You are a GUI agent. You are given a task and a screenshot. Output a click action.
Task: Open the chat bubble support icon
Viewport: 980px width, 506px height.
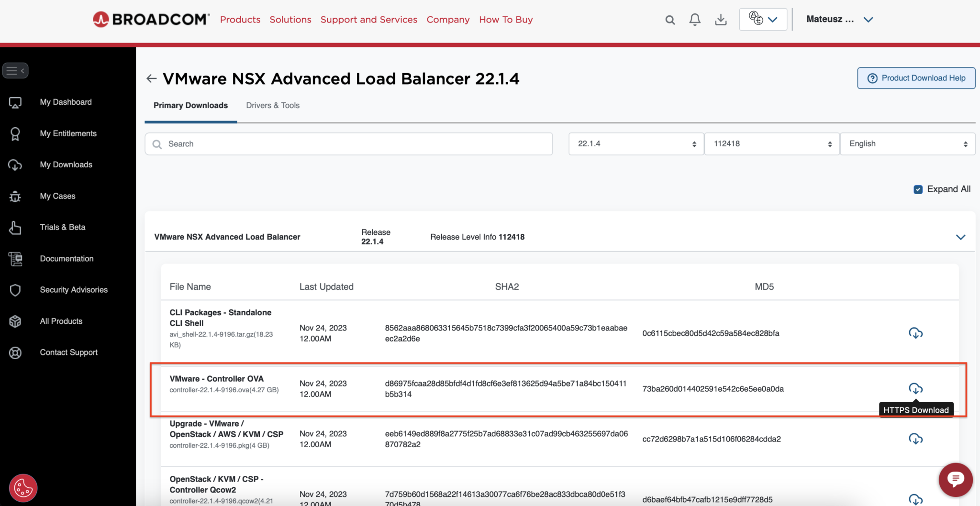point(956,480)
